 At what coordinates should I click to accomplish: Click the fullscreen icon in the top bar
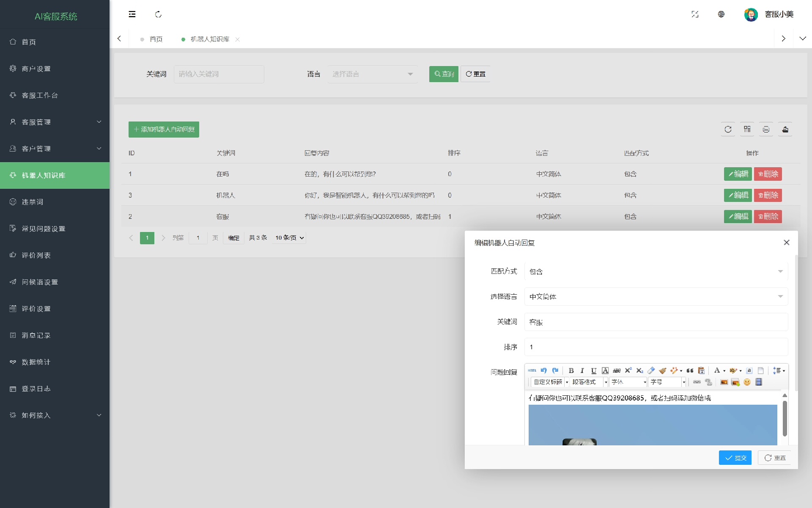695,14
